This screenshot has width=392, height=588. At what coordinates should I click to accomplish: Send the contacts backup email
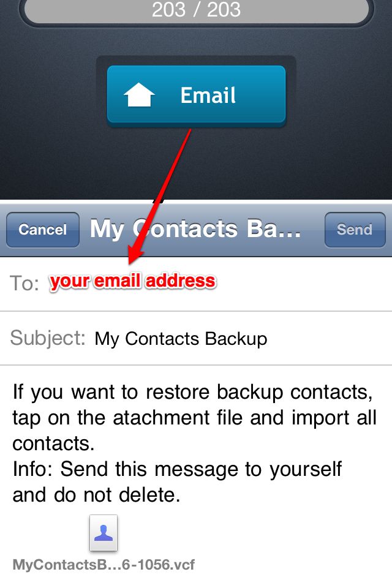(355, 230)
